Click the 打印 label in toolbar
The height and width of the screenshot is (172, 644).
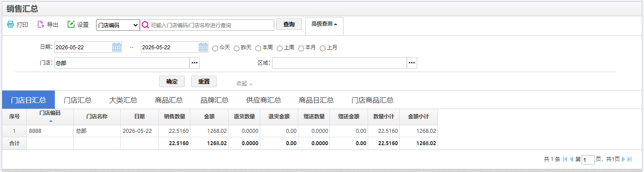(22, 25)
